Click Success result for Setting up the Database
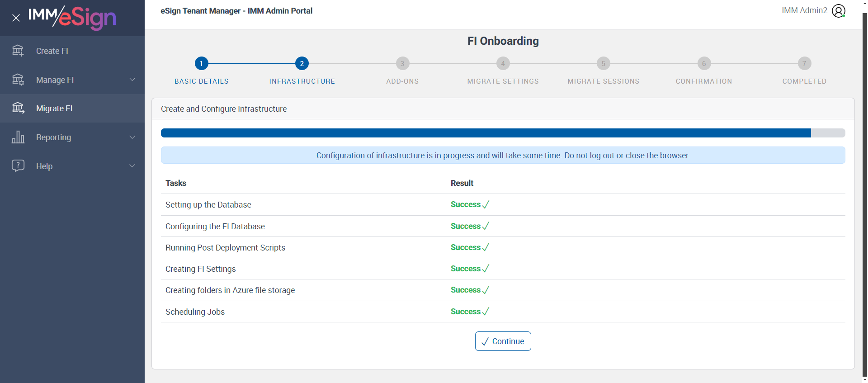The width and height of the screenshot is (868, 383). [x=470, y=204]
